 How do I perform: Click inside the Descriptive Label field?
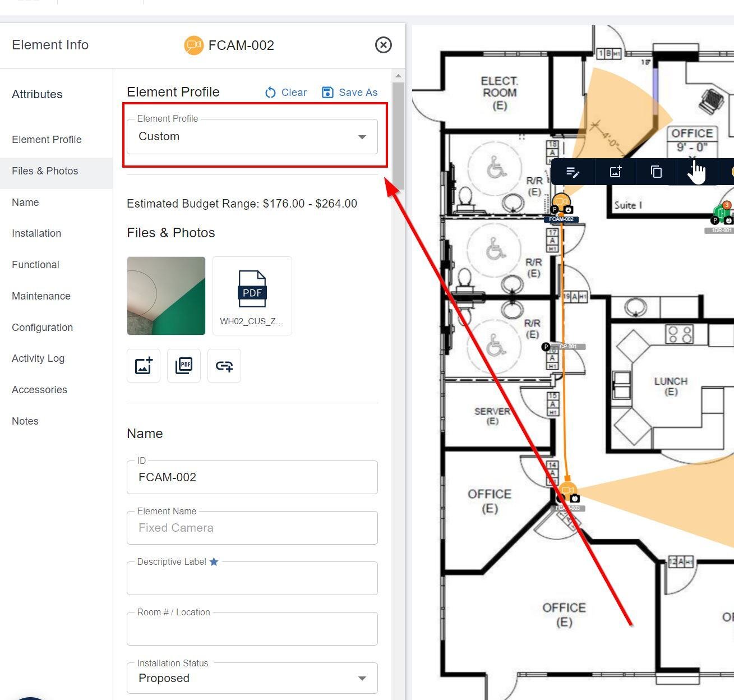[252, 578]
